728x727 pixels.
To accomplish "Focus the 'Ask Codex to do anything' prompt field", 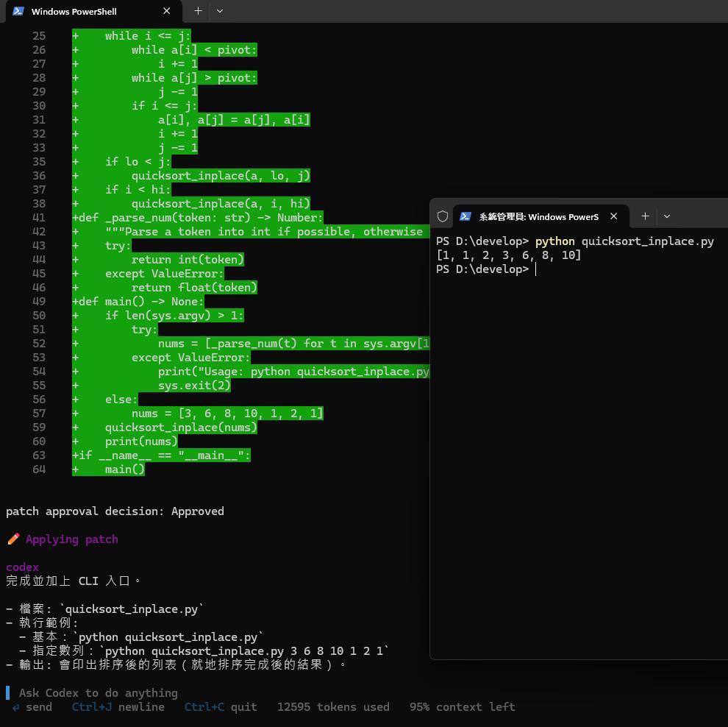I will [99, 692].
